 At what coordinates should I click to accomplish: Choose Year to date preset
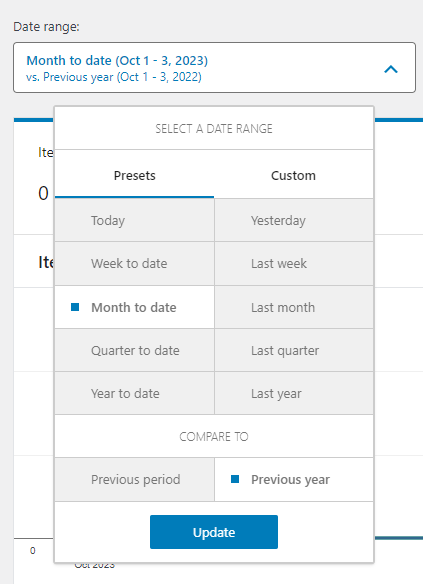point(134,393)
